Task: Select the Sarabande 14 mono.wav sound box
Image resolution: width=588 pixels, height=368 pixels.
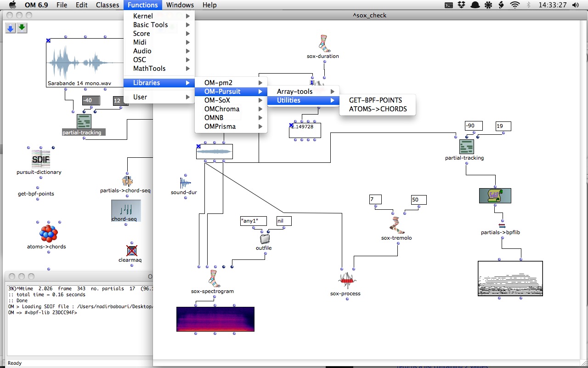Action: click(85, 63)
